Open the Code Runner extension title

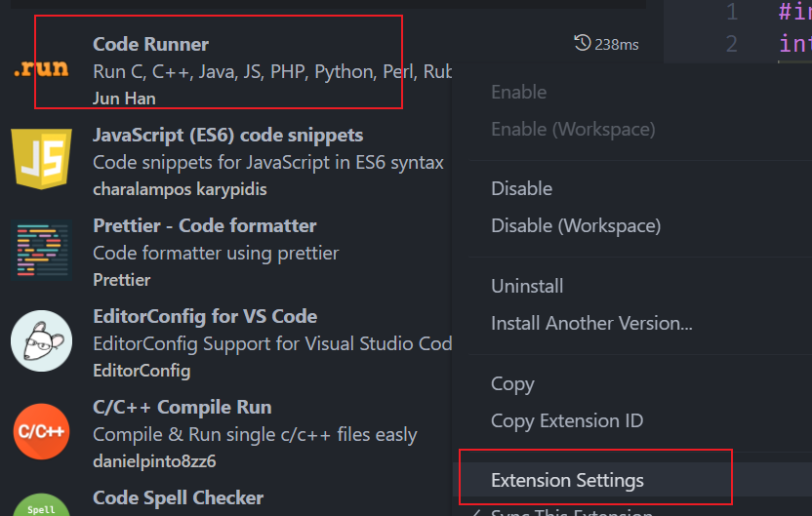tap(150, 44)
